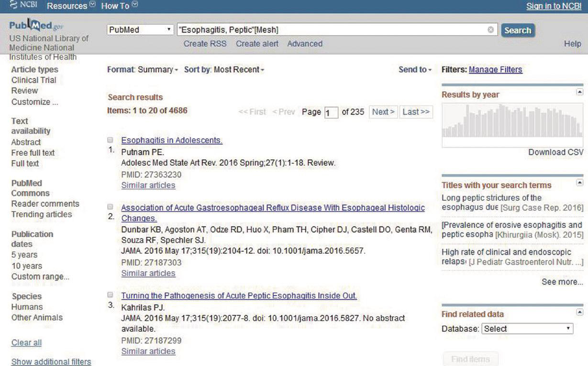Expand the Sort by Most Recent dropdown
588x366 pixels.
tap(238, 70)
